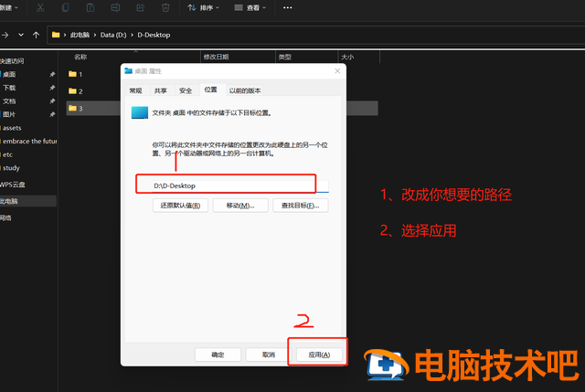Click the forward navigation arrow

pyautogui.click(x=5, y=35)
